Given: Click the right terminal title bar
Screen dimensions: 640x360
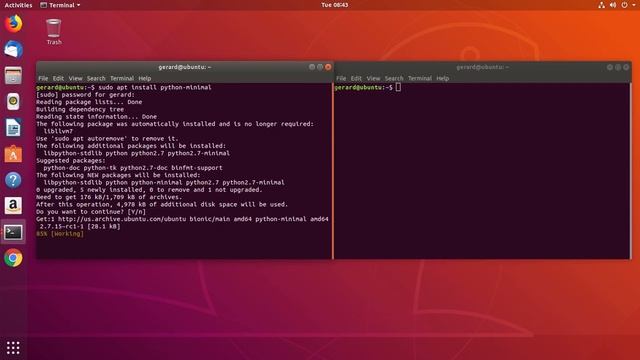Looking at the screenshot, I should pos(482,67).
